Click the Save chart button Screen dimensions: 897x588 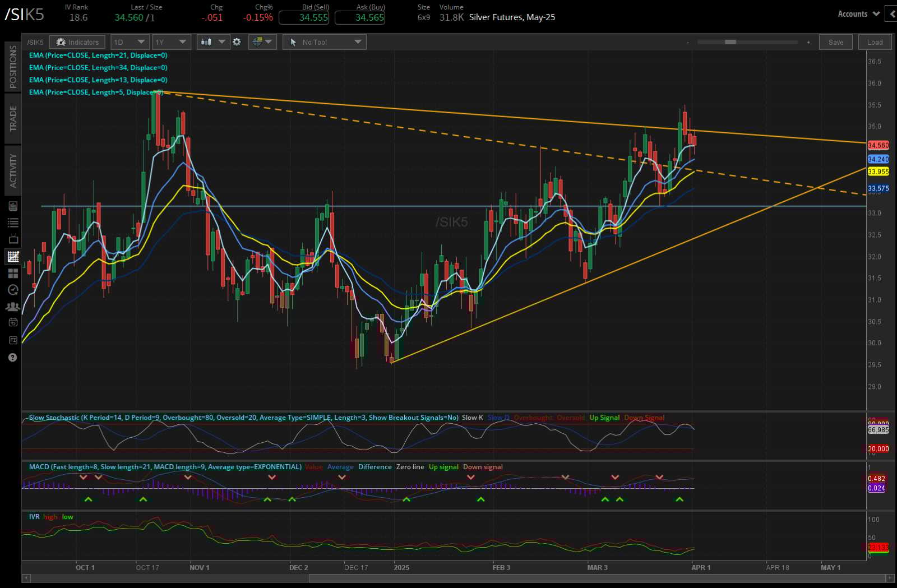point(836,41)
